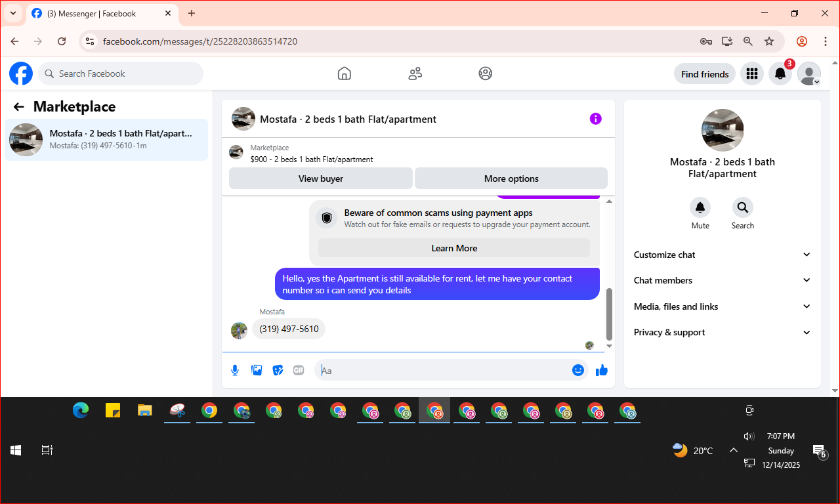Click Learn More about scams
Screen dimensions: 840x504
[454, 248]
